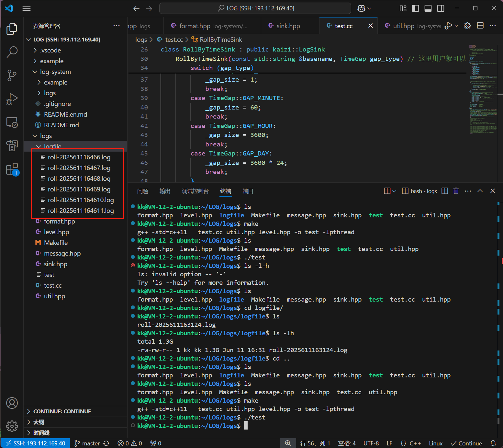503x448 pixels.
Task: Click the Continue status bar item
Action: tap(466, 443)
